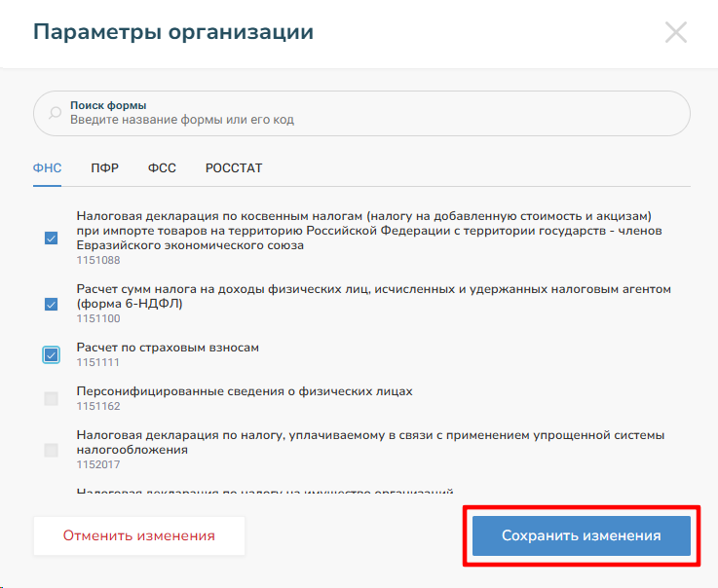
Task: Open the ПФР tab
Action: tap(105, 167)
